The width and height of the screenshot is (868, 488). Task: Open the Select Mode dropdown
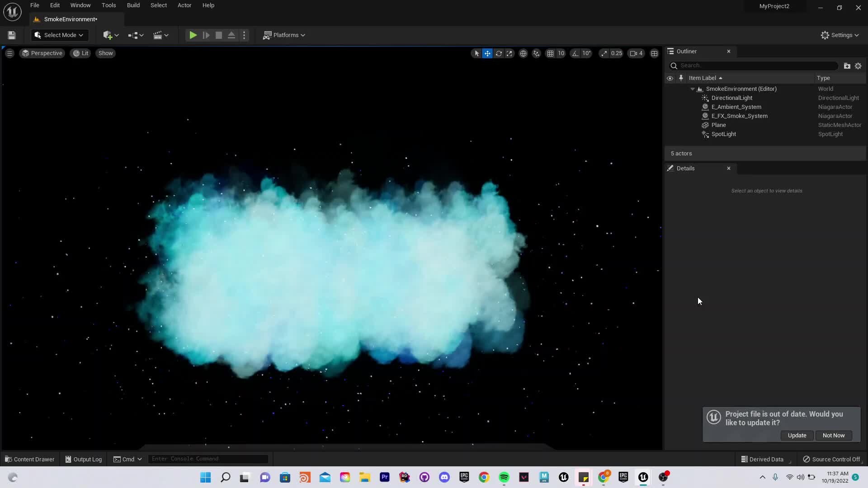point(59,35)
